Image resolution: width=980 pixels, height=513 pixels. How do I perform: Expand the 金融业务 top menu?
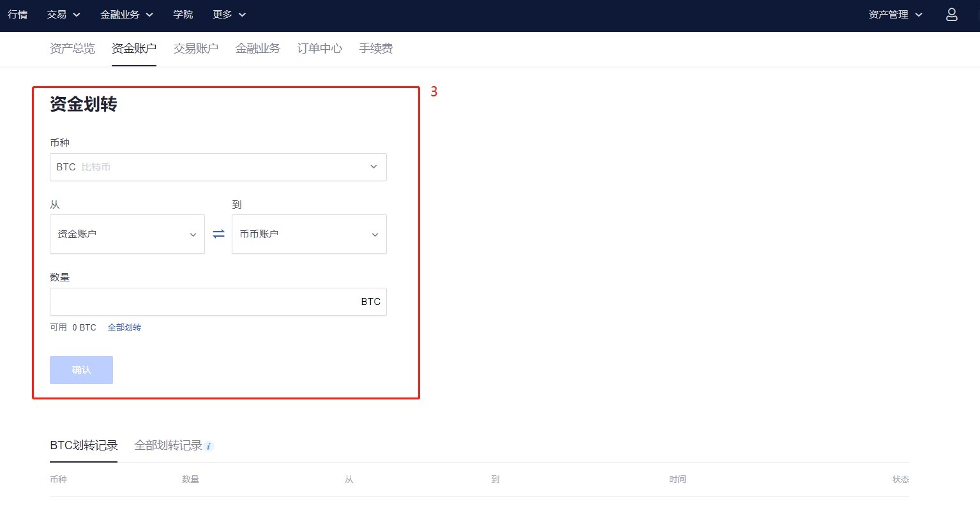(126, 15)
